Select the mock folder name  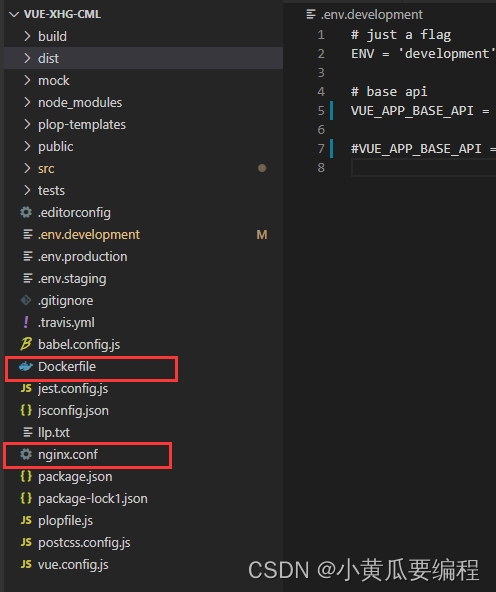click(54, 80)
